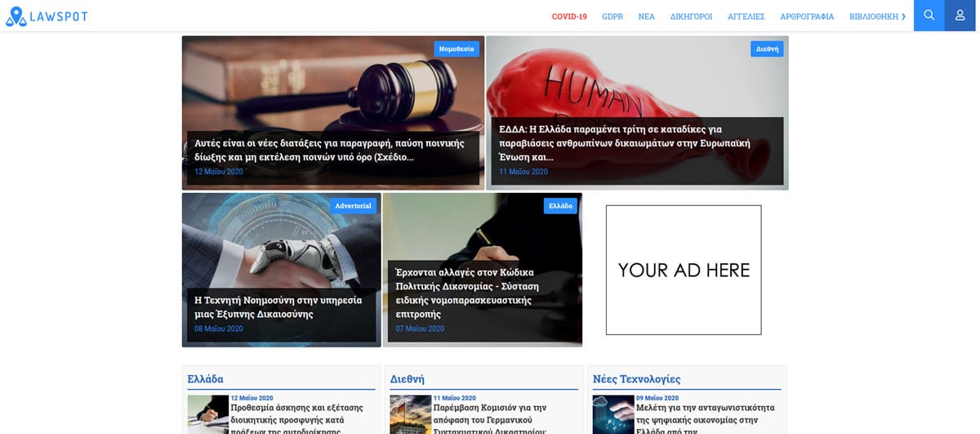Open the COVID-19 menu item
Screen dimensions: 980x434
tap(569, 16)
